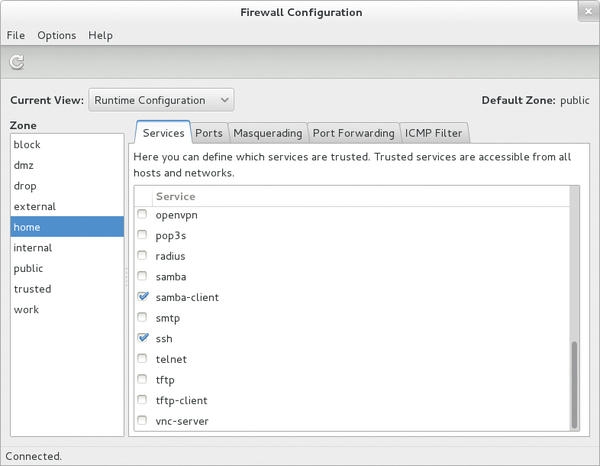The image size is (600, 466).
Task: Disable the samba-client service
Action: pos(143,297)
